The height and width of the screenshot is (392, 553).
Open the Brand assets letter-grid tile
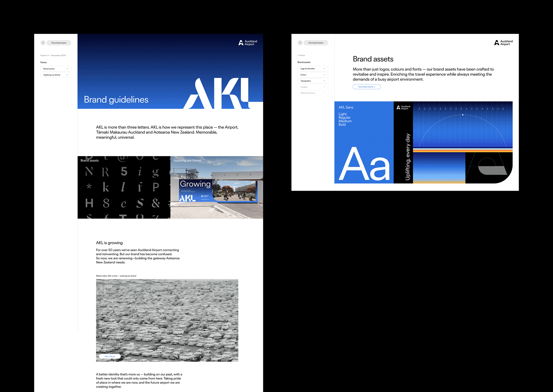point(124,187)
